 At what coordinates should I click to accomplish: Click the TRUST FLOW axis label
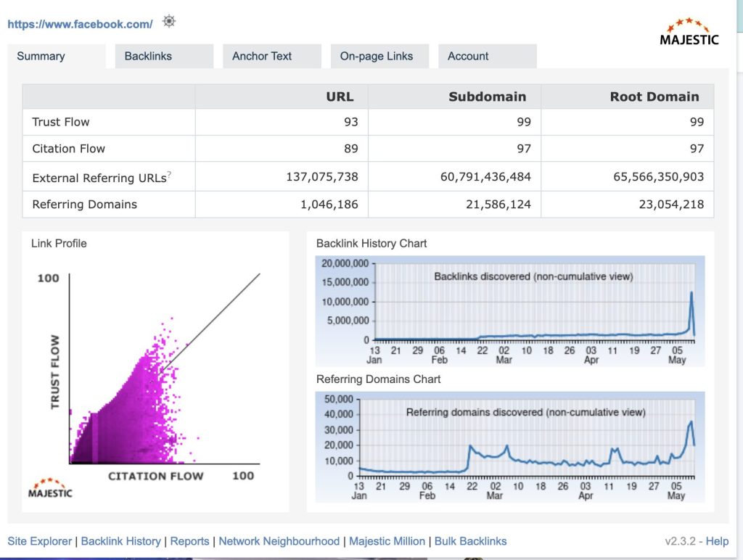pos(55,371)
